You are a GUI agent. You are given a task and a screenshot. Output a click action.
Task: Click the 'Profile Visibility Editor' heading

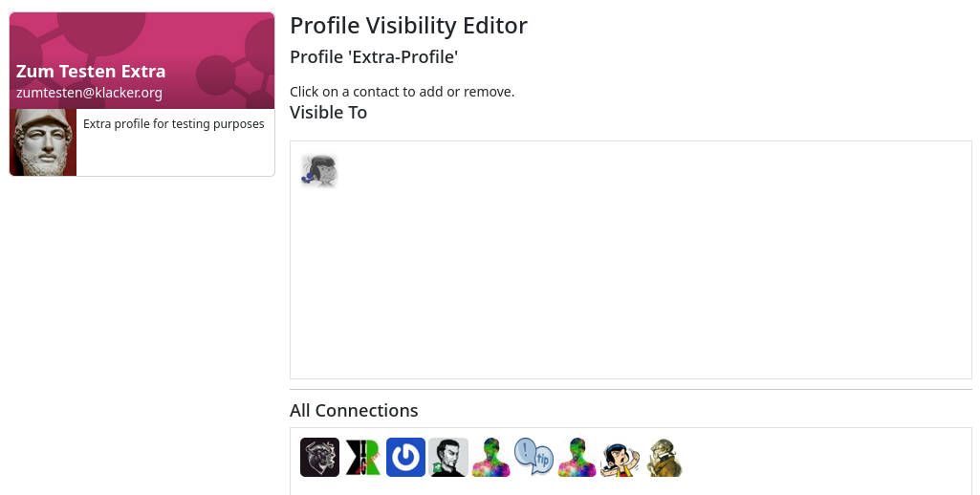408,26
